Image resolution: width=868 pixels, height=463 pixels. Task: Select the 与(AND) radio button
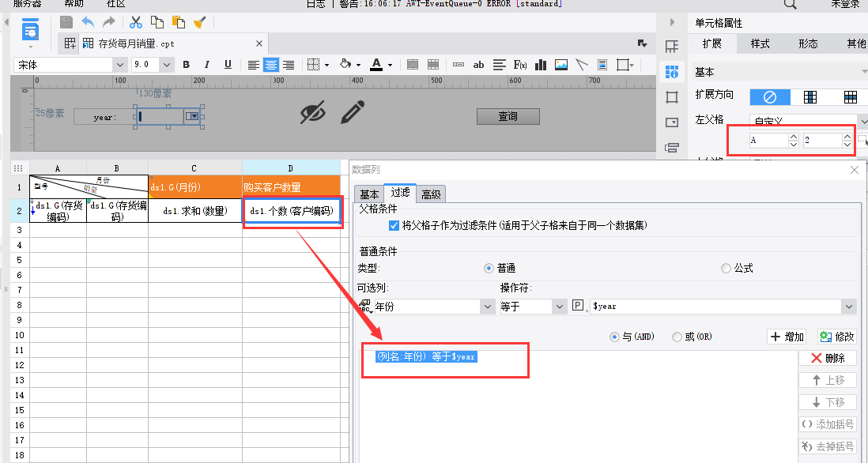(614, 337)
